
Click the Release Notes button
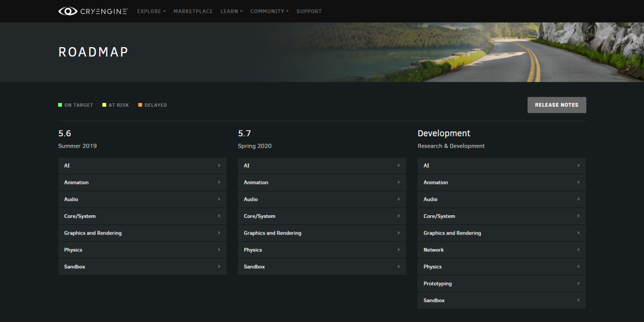pyautogui.click(x=557, y=105)
